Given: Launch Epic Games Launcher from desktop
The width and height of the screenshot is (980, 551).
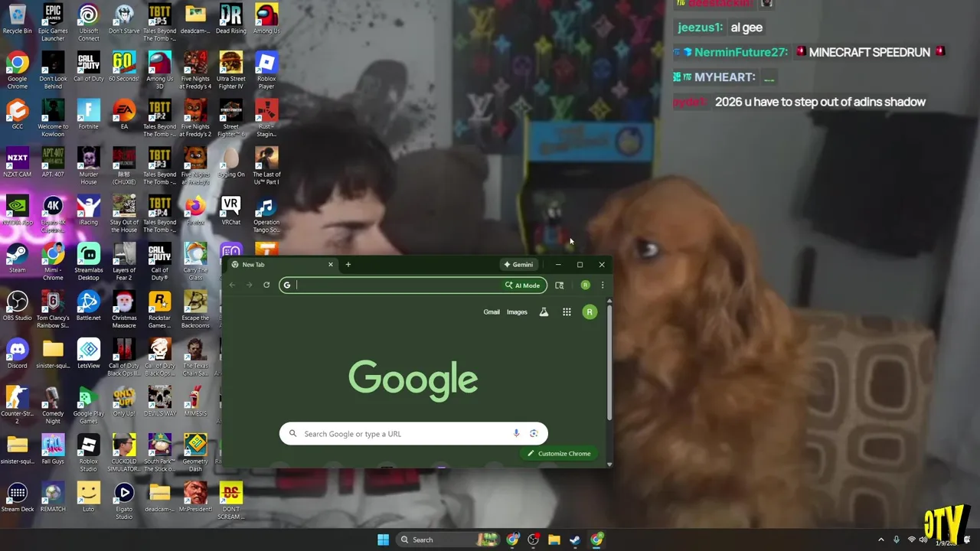Looking at the screenshot, I should click(53, 23).
